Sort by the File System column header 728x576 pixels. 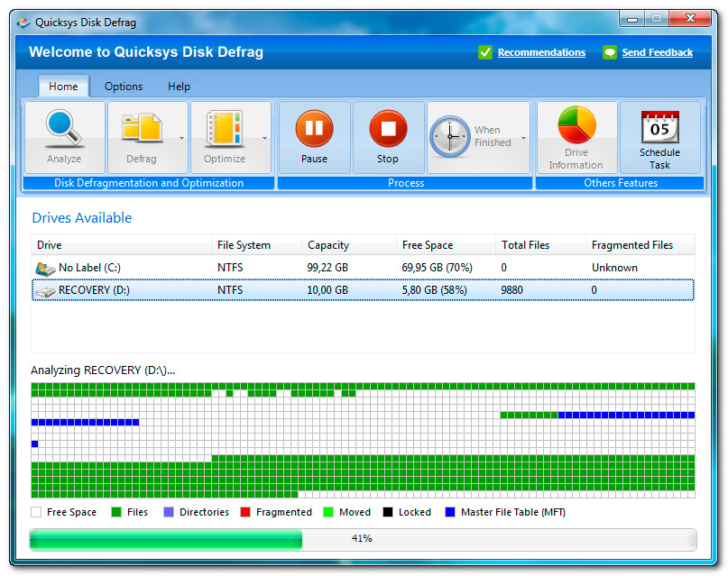pos(256,245)
